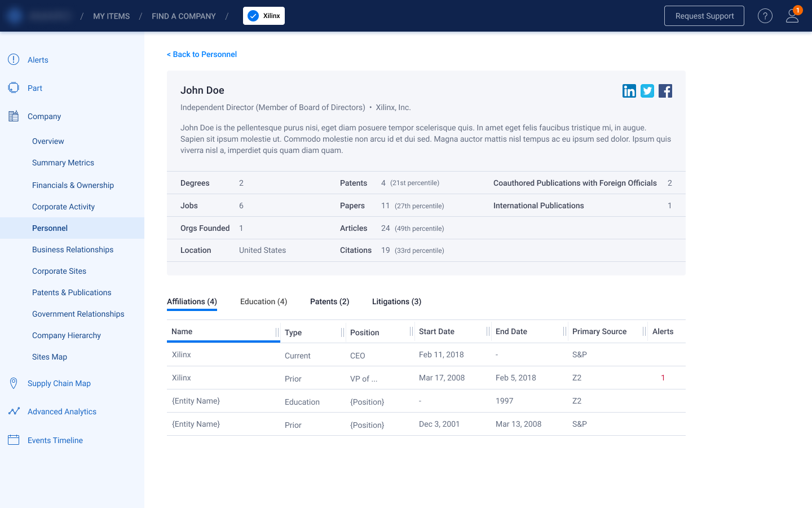Click the Dec 3, 2001 start date cell
This screenshot has height=508, width=812.
coord(439,424)
